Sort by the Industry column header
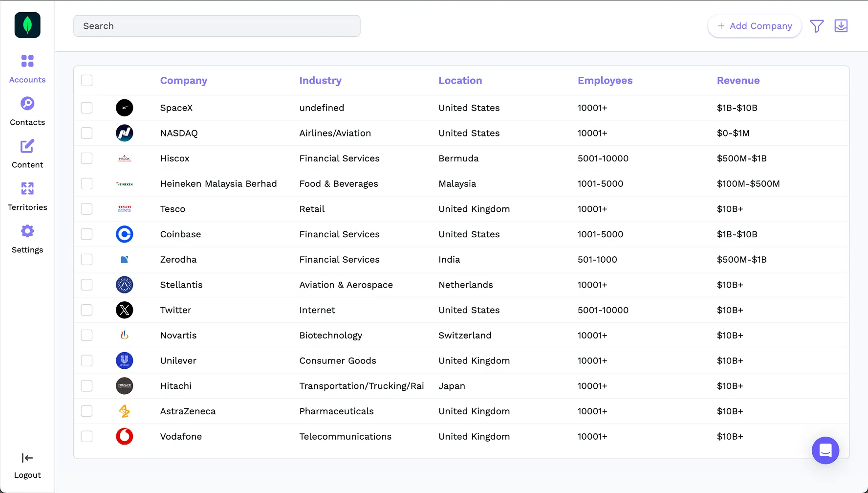 pos(321,81)
